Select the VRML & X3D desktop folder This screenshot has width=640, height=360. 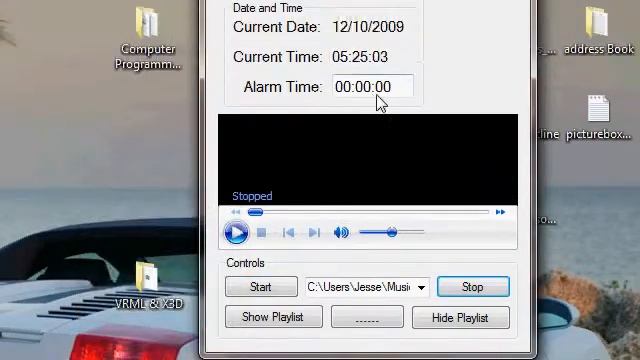149,286
